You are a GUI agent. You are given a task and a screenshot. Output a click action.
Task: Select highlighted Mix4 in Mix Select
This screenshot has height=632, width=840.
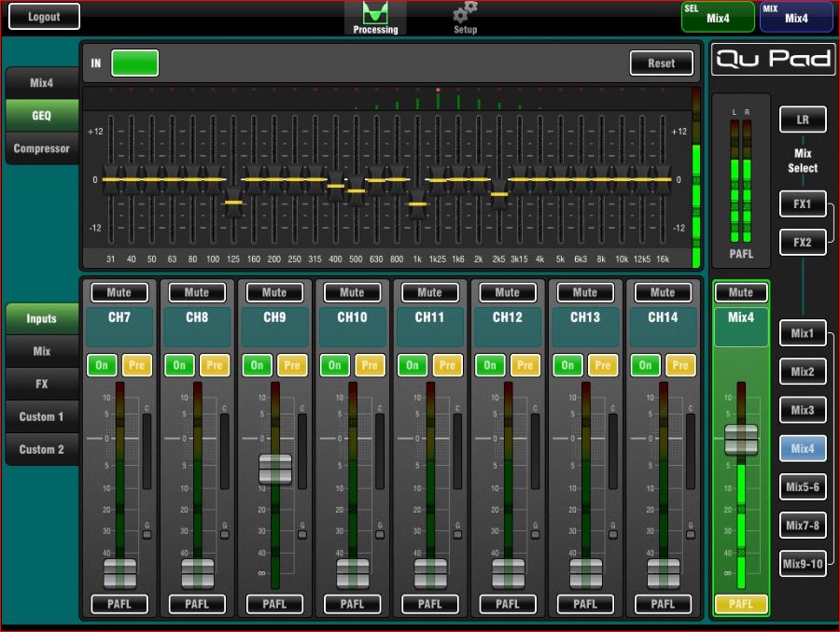[803, 449]
